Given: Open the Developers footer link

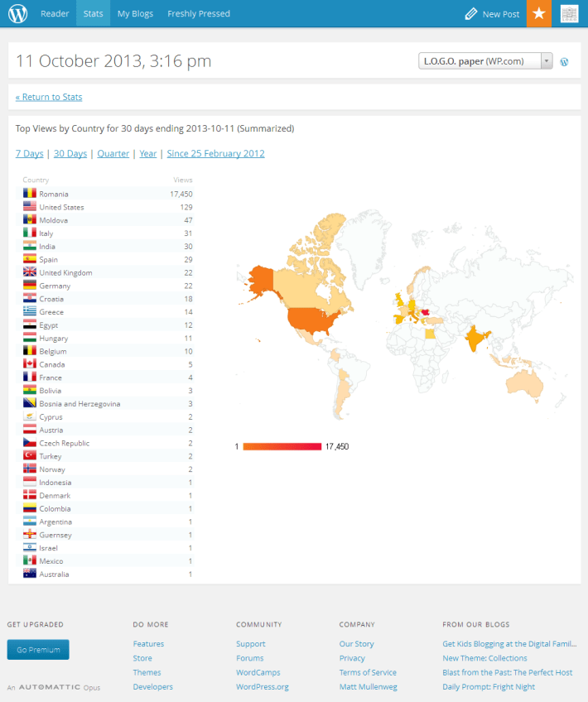Looking at the screenshot, I should (x=152, y=686).
